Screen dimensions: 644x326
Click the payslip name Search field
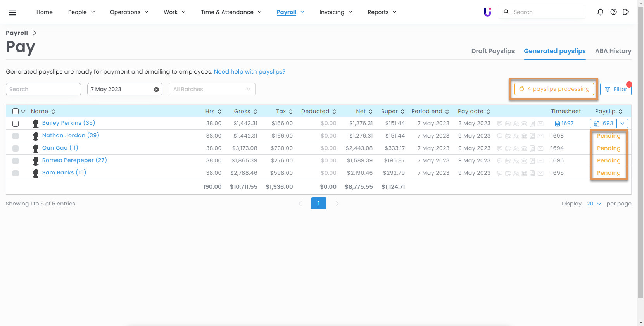(43, 89)
